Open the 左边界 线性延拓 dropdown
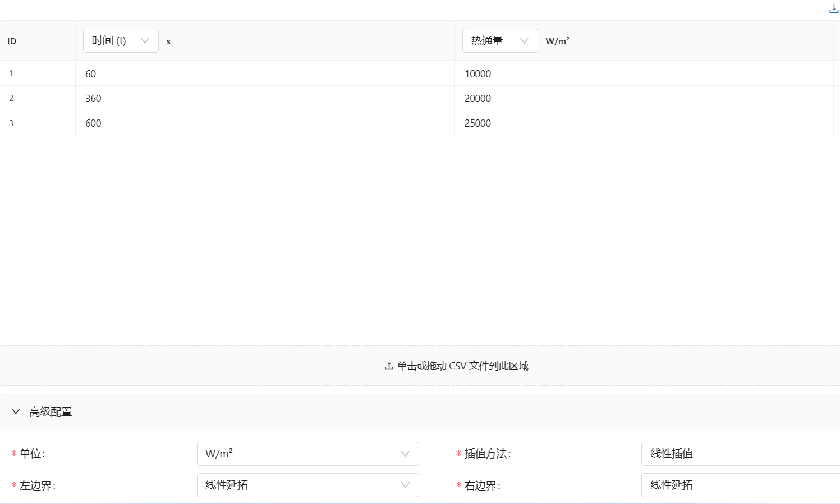Image resolution: width=840 pixels, height=504 pixels. point(307,485)
